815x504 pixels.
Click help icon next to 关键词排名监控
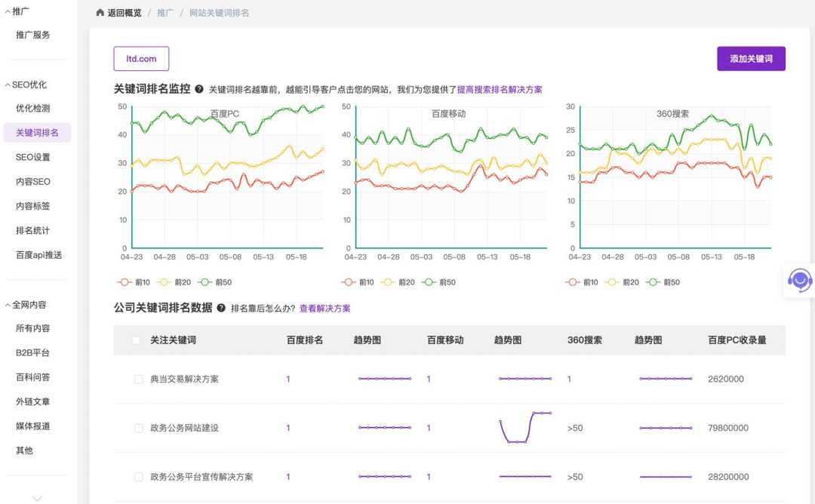click(x=199, y=89)
